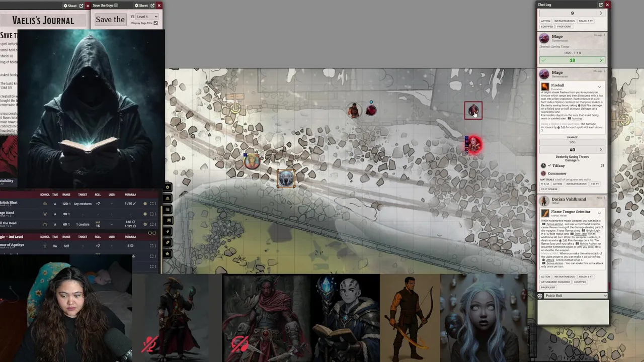Image resolution: width=644 pixels, height=362 pixels.
Task: Open the spellbook tab on sheet sidebar
Action: click(168, 220)
